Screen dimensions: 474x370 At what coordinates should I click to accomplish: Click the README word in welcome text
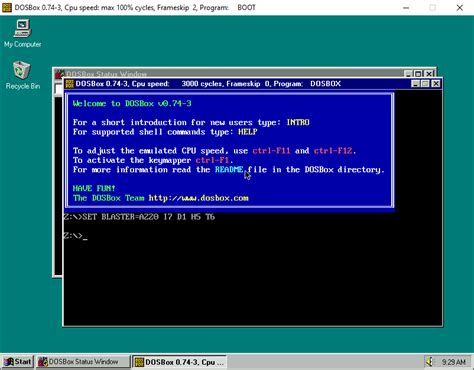click(x=229, y=169)
